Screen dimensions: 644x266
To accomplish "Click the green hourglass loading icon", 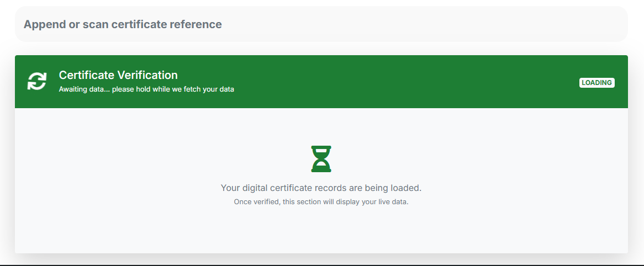I will pyautogui.click(x=321, y=159).
